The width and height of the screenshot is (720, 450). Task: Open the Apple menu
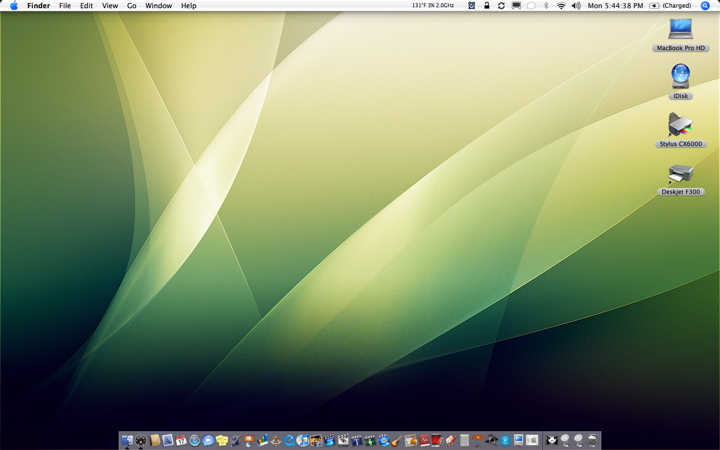click(14, 6)
